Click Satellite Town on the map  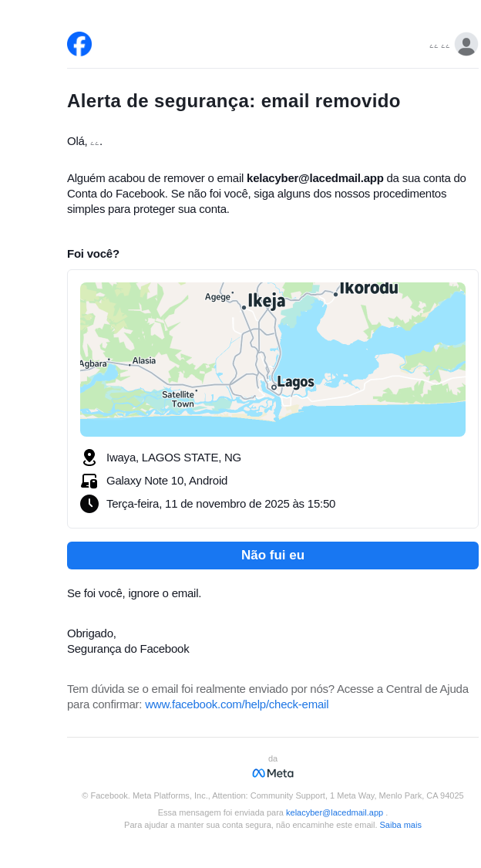coord(179,399)
